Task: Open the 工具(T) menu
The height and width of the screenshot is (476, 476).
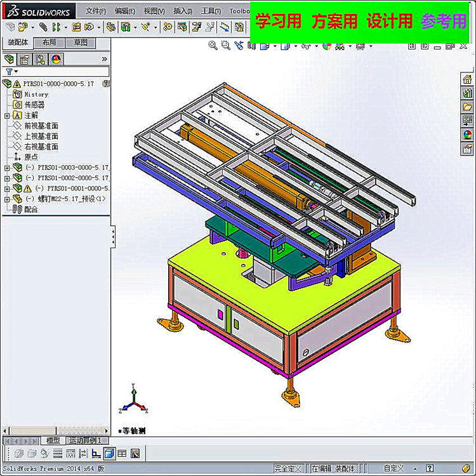Action: (x=211, y=11)
